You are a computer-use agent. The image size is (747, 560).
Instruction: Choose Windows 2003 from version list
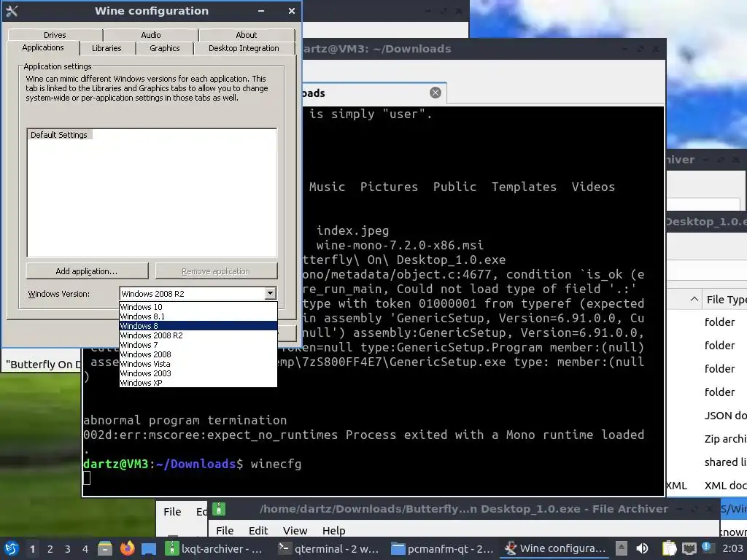[x=198, y=373]
